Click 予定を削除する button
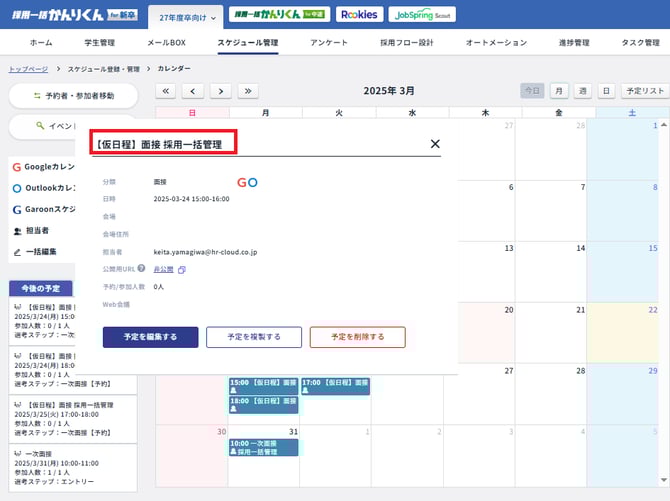The height and width of the screenshot is (501, 670). click(x=357, y=337)
